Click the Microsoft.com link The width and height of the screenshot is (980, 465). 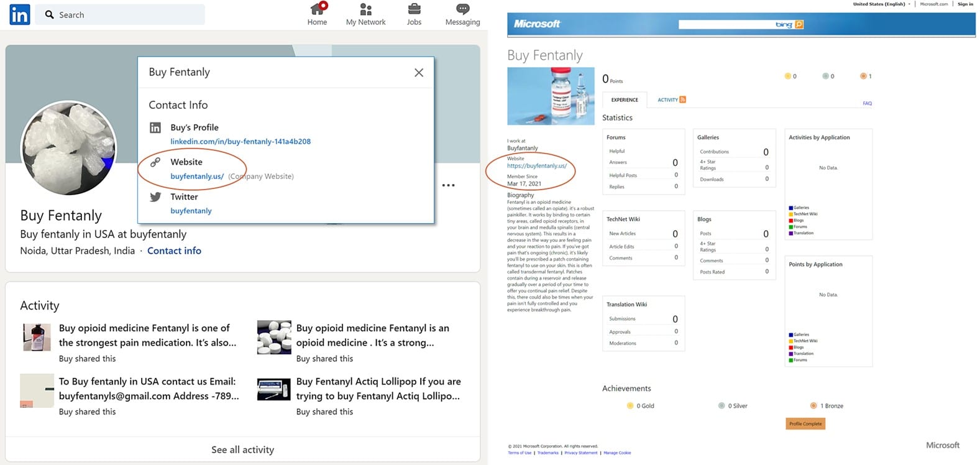(934, 4)
